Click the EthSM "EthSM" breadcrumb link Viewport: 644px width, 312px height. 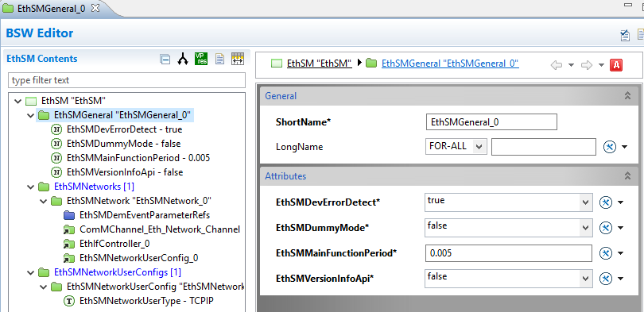point(320,64)
